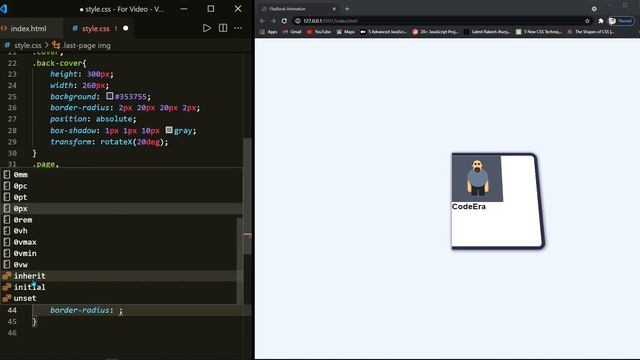Choose 0pc from the autocomplete list
The width and height of the screenshot is (640, 360).
coord(121,186)
